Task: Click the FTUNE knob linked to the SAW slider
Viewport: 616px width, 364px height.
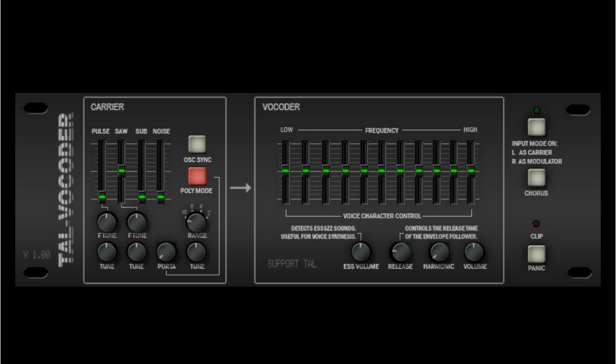Action: click(x=136, y=222)
